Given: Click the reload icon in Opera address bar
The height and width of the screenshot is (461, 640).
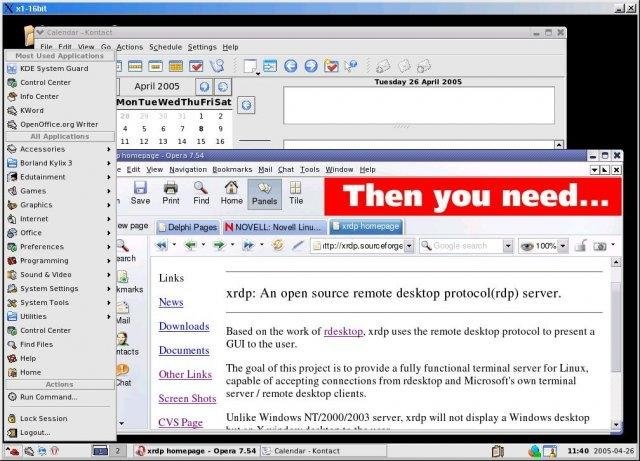Looking at the screenshot, I should (278, 245).
